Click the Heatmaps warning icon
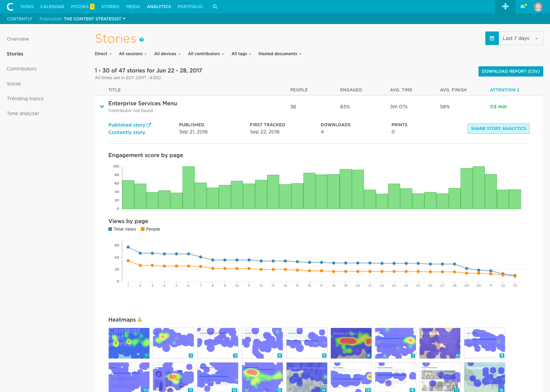The width and height of the screenshot is (550, 392). 140,320
